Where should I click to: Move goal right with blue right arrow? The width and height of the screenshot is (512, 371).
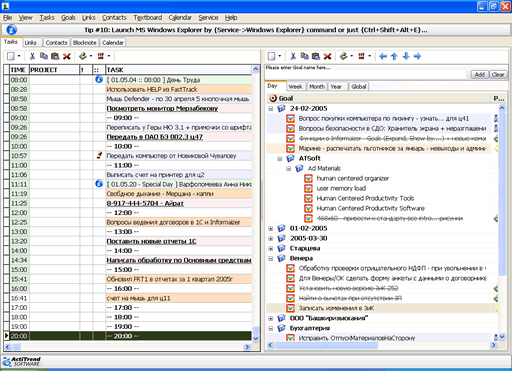pyautogui.click(x=417, y=56)
